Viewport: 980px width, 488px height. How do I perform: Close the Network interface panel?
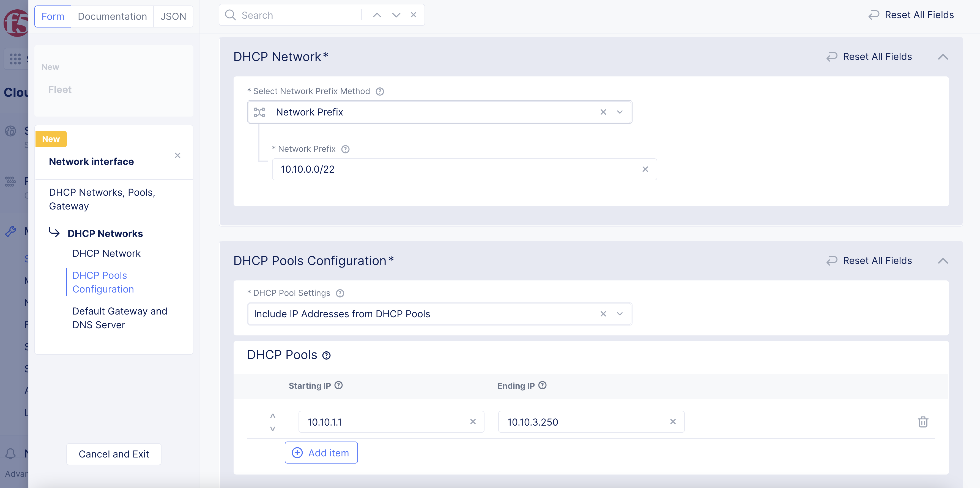click(x=177, y=155)
